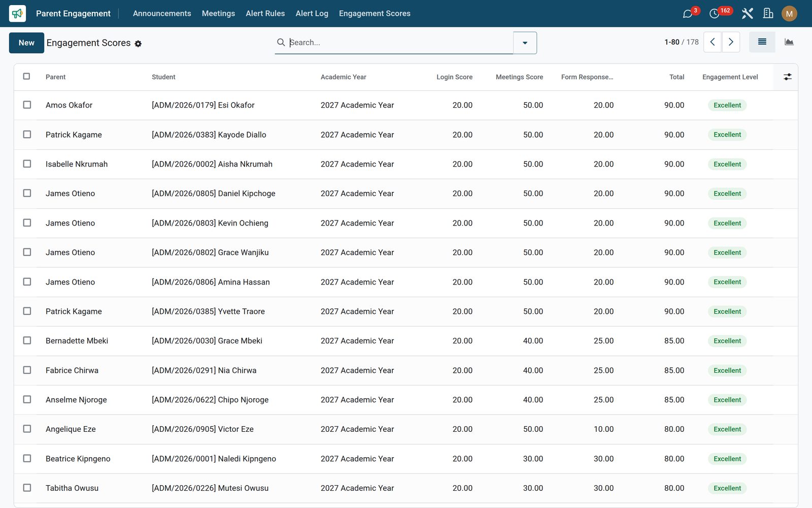This screenshot has width=812, height=508.
Task: Open the Alert Log menu
Action: point(312,14)
